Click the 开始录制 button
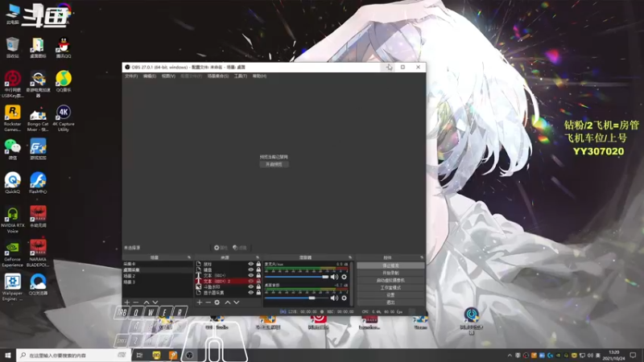644x362 pixels. [x=390, y=273]
